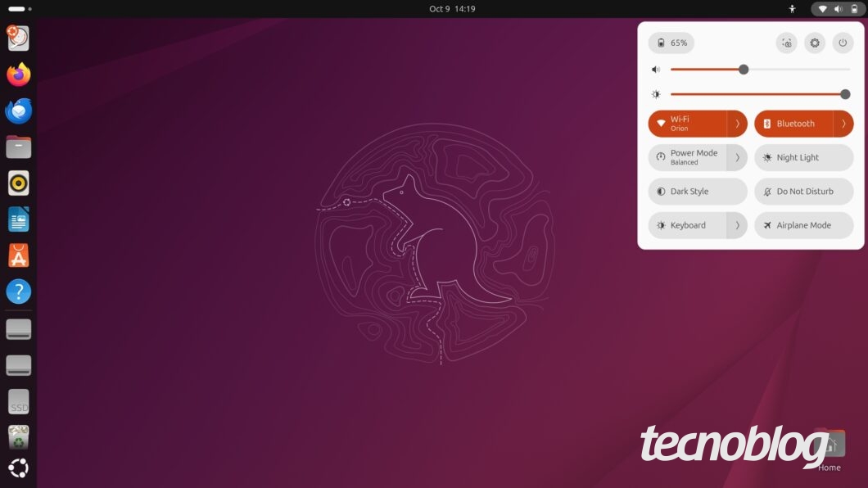Launch Thunderbird mail from the dock
The image size is (868, 488).
[18, 111]
